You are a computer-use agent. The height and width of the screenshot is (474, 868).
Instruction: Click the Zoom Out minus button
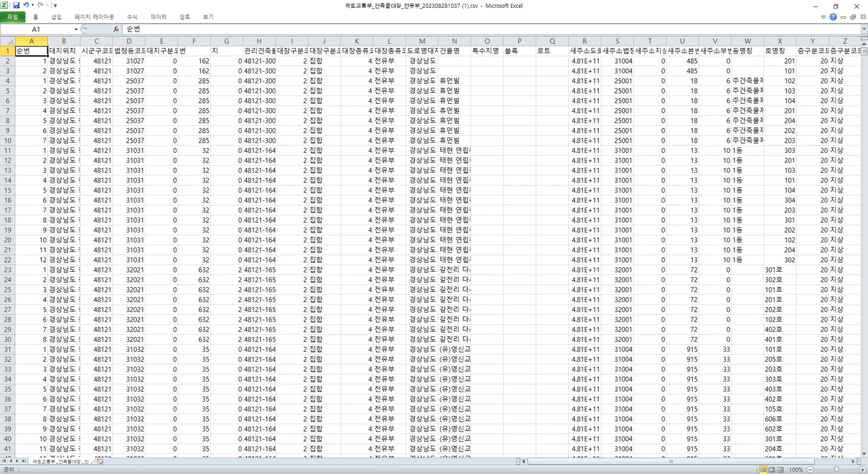pos(811,470)
